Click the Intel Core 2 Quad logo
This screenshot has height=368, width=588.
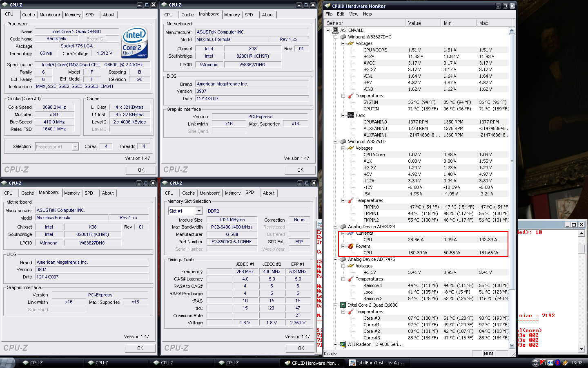[135, 43]
